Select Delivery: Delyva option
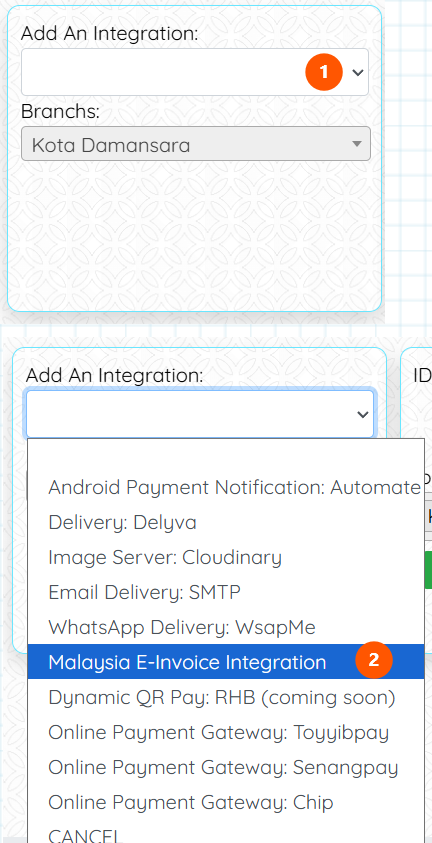This screenshot has height=843, width=432. click(x=226, y=522)
